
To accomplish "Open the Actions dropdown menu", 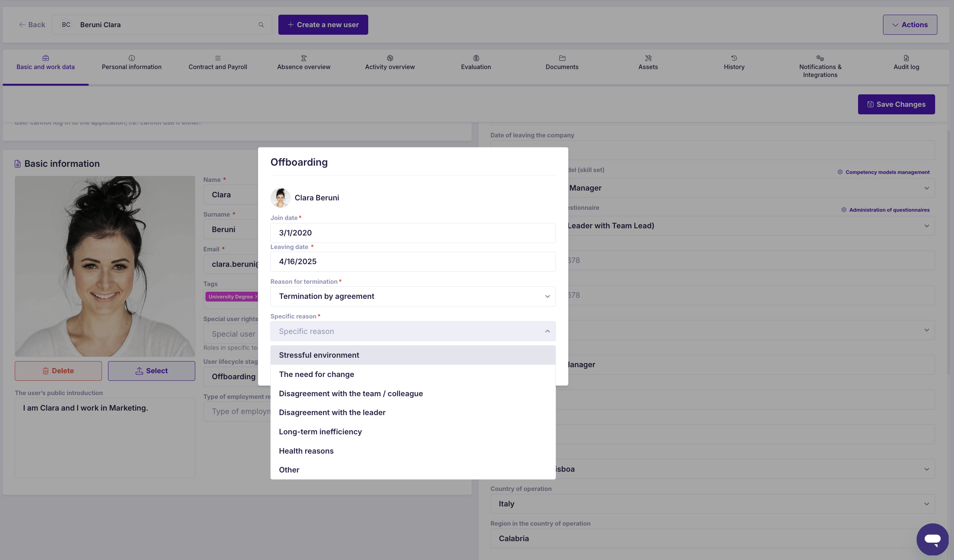I will (910, 25).
